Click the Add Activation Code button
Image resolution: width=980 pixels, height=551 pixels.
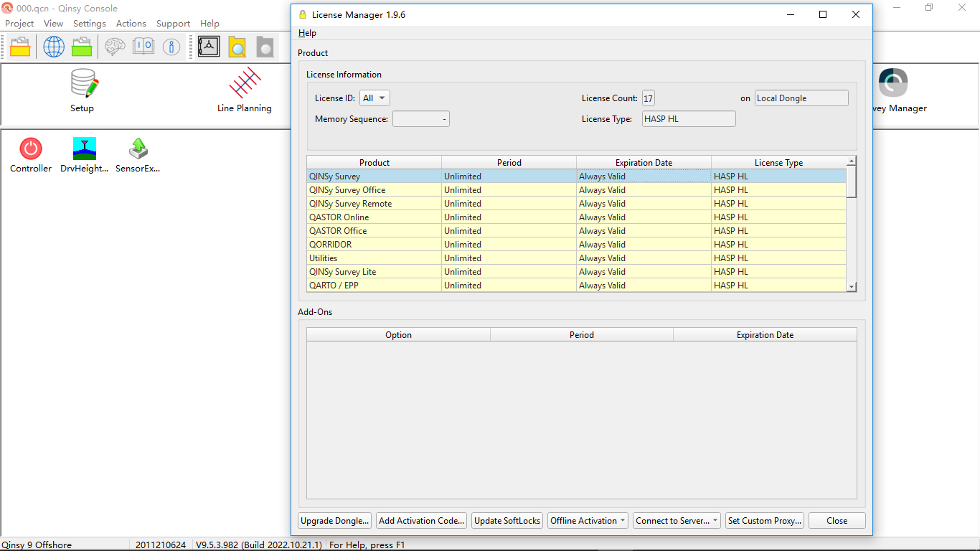[x=422, y=521]
